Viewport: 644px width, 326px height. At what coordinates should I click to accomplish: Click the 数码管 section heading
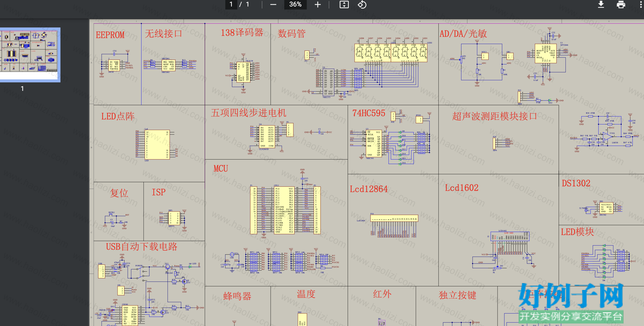tap(292, 33)
